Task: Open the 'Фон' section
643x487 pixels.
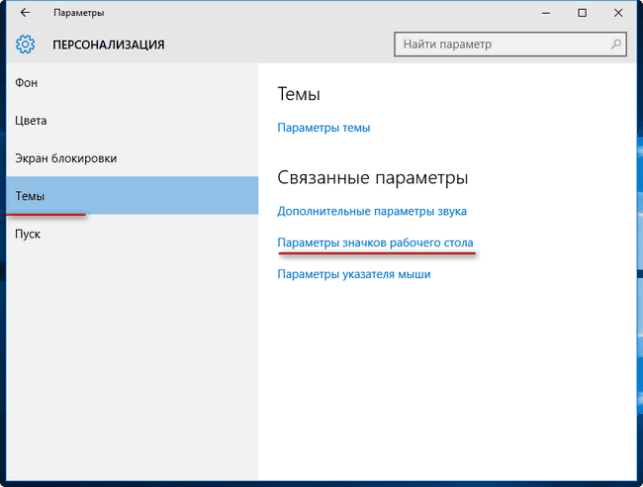Action: (132, 83)
